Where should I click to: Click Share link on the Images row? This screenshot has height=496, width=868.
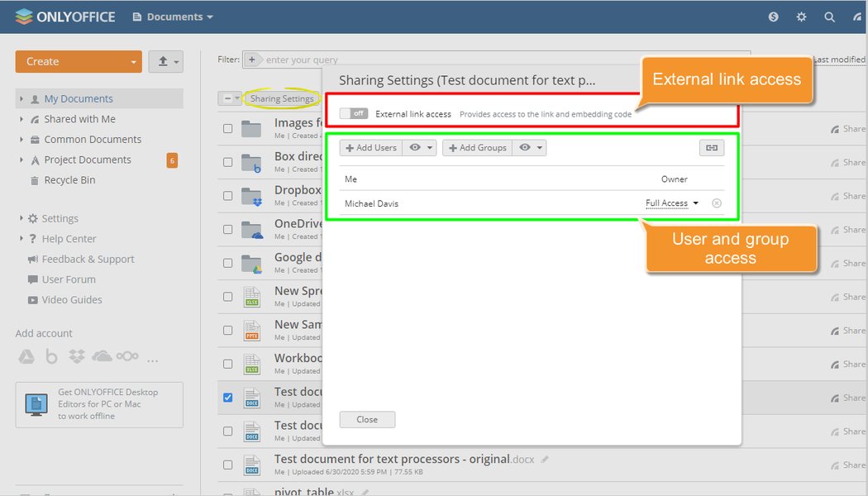(848, 128)
